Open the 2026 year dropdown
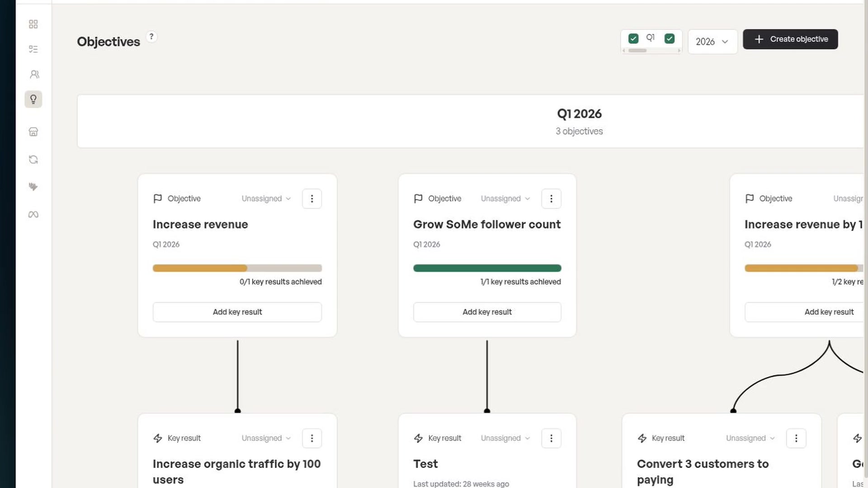Screen dimensions: 868x488 click(712, 42)
